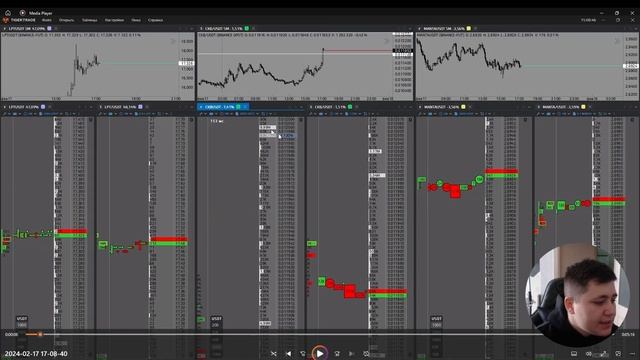Click the purple link color on LPTUSDT chart tab
The height and width of the screenshot is (360, 640).
[x=49, y=29]
